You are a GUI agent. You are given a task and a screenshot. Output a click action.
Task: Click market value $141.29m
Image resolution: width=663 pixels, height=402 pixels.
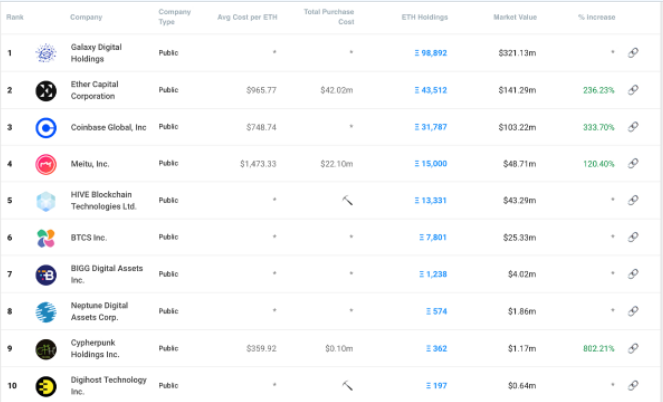(x=517, y=90)
